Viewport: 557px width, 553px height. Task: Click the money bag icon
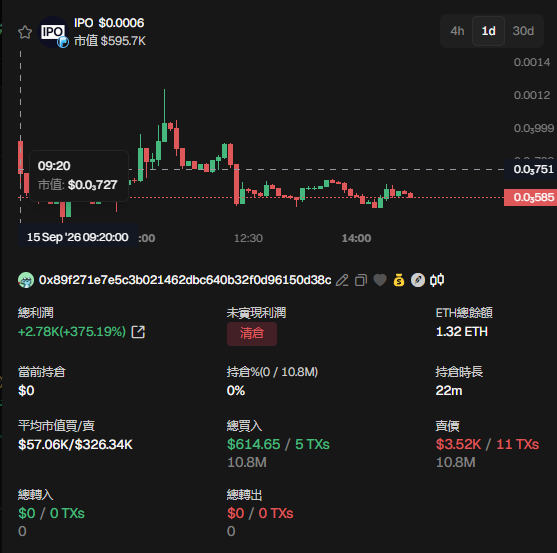pos(399,280)
